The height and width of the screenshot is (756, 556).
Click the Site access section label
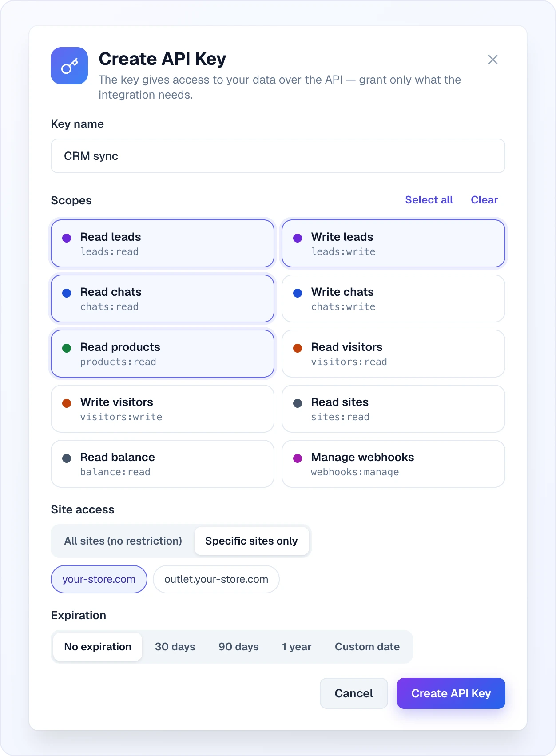pyautogui.click(x=83, y=509)
